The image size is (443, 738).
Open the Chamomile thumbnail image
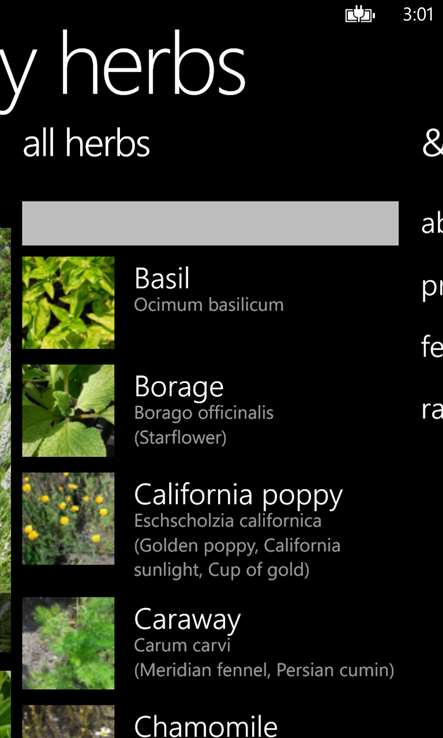pyautogui.click(x=68, y=722)
